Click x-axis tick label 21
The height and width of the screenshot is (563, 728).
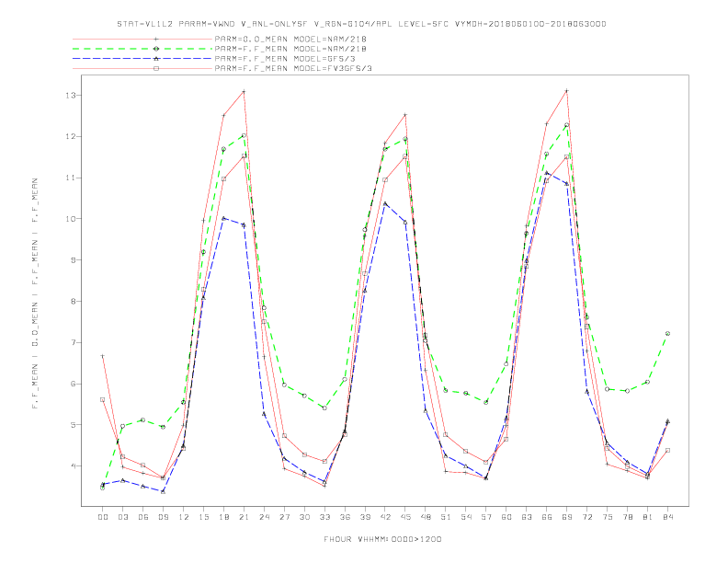tap(244, 517)
